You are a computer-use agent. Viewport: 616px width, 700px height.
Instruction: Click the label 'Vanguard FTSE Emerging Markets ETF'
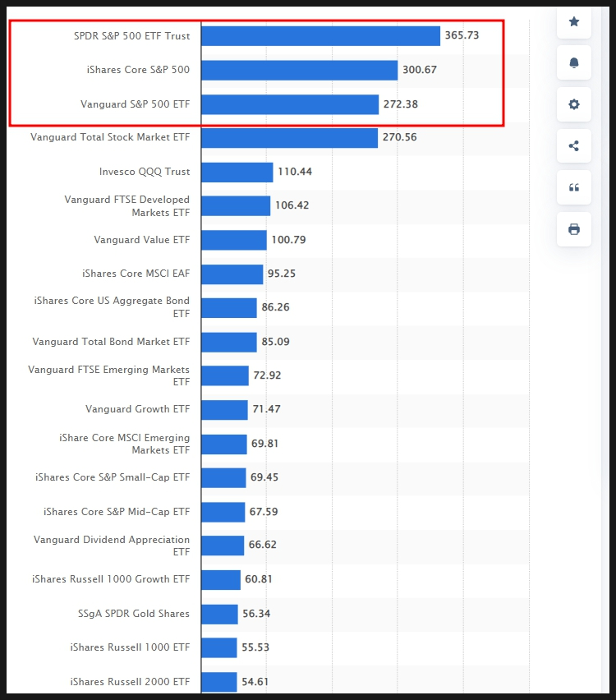109,375
